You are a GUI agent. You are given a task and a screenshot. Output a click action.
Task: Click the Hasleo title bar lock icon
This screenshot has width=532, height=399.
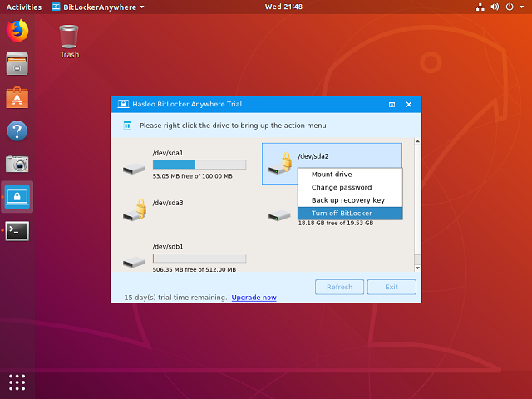[123, 104]
